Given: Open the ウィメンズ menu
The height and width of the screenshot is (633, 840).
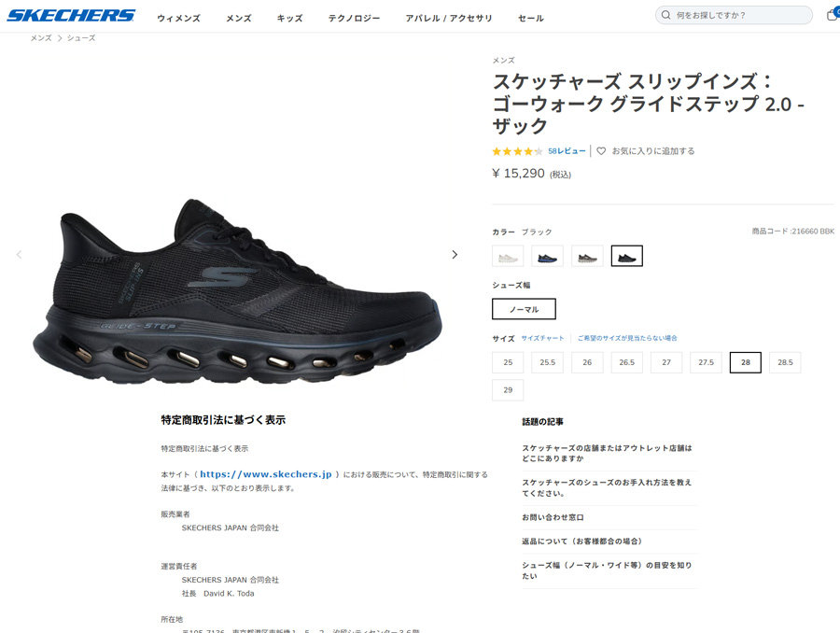Looking at the screenshot, I should (179, 19).
